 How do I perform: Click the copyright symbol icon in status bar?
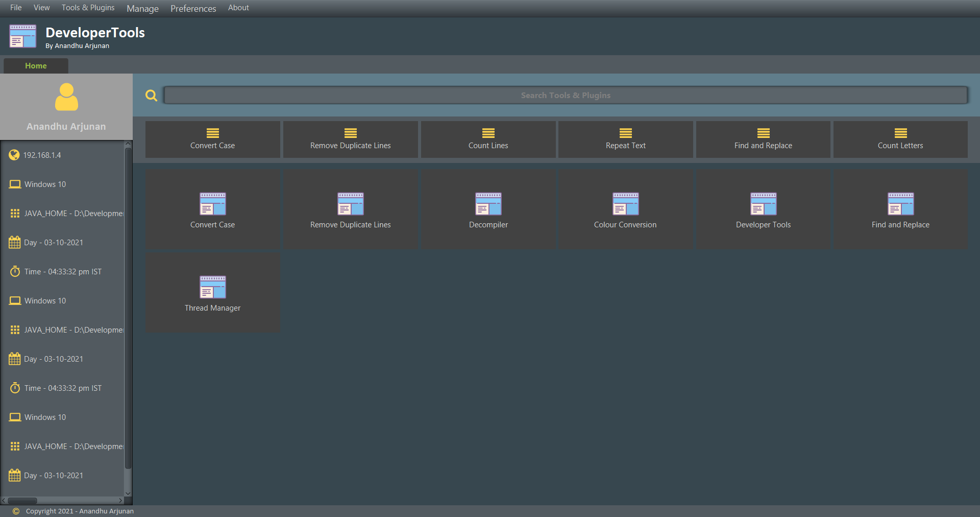click(x=16, y=511)
